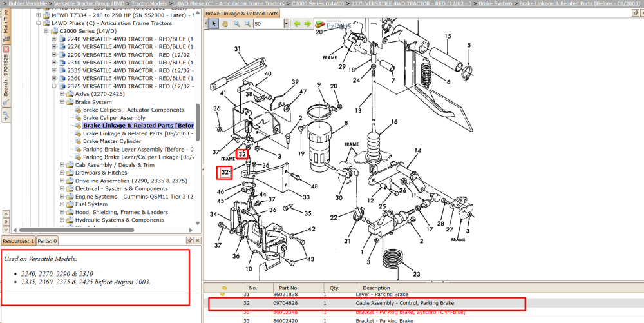The image size is (644, 323).
Task: Open the Search: 9704828 side tab
Action: click(x=6, y=76)
